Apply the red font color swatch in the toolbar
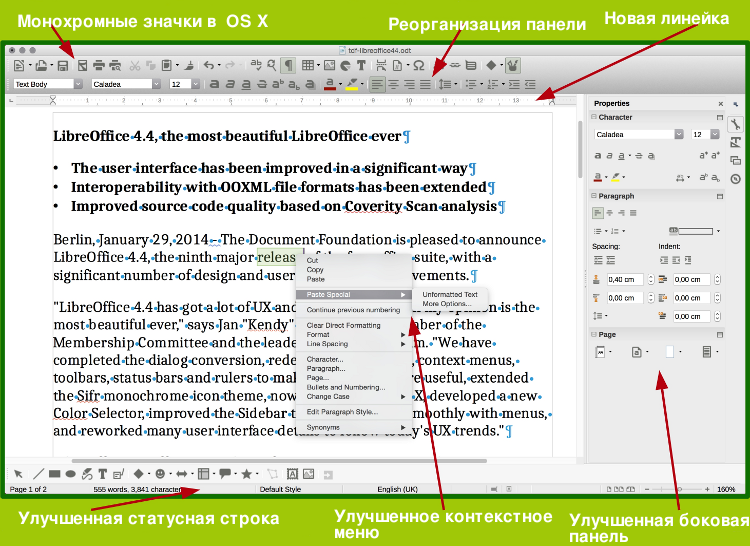 click(x=330, y=85)
